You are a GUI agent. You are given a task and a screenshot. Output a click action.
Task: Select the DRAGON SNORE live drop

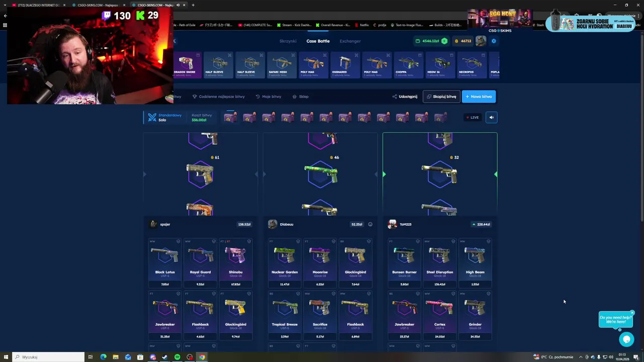pos(187,65)
